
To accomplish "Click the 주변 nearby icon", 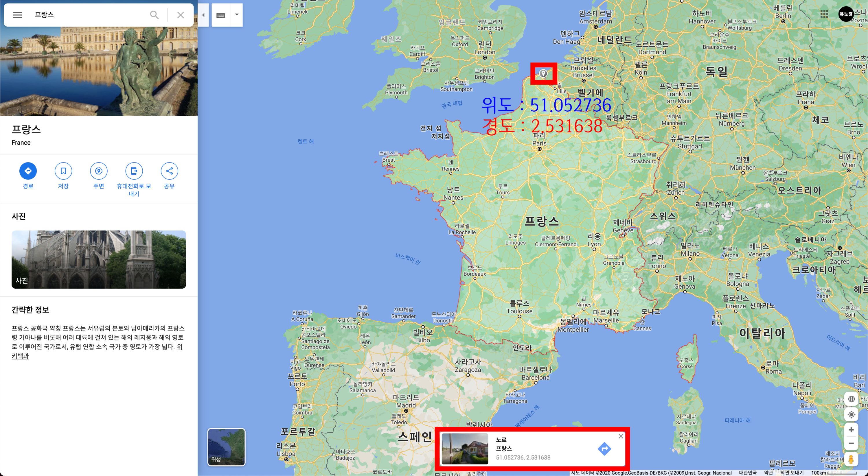I will [x=99, y=171].
